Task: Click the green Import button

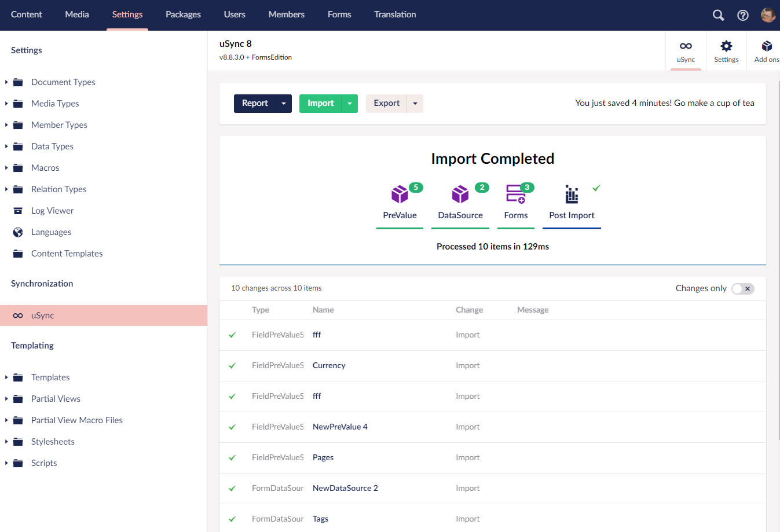Action: tap(320, 104)
